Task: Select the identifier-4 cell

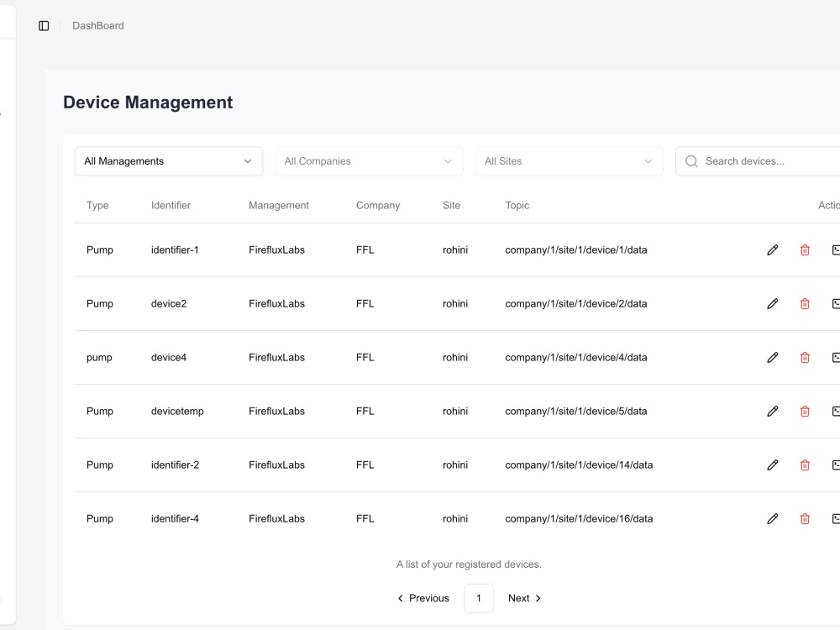Action: 176,518
